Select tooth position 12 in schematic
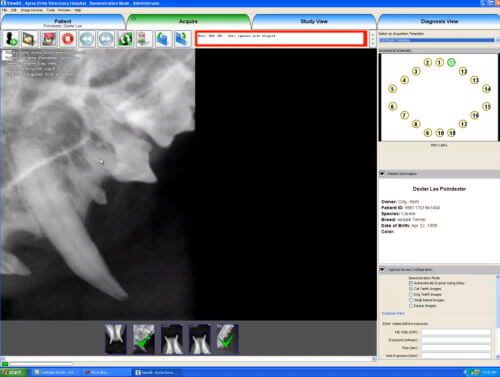This screenshot has height=377, width=500. [463, 71]
